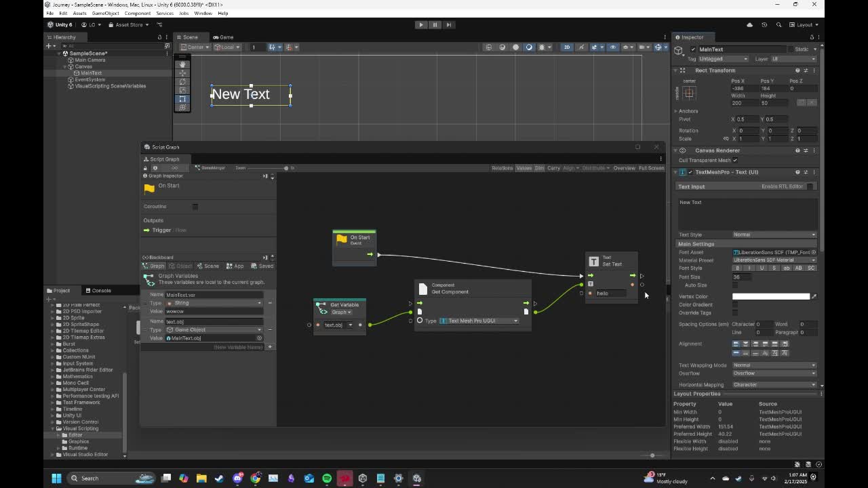Enable the RTL Editor checkbox
Viewport: 868px width, 488px height.
click(810, 186)
